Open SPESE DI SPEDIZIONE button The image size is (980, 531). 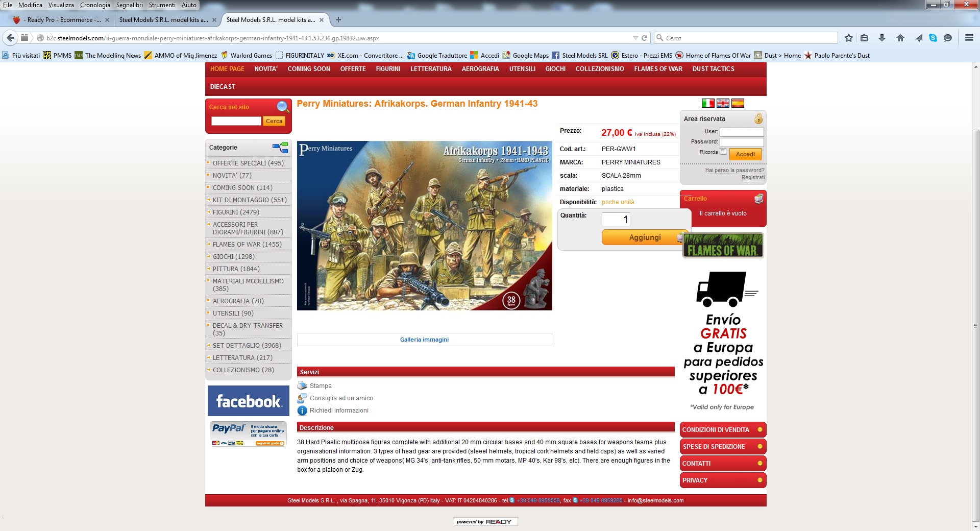[x=723, y=447]
